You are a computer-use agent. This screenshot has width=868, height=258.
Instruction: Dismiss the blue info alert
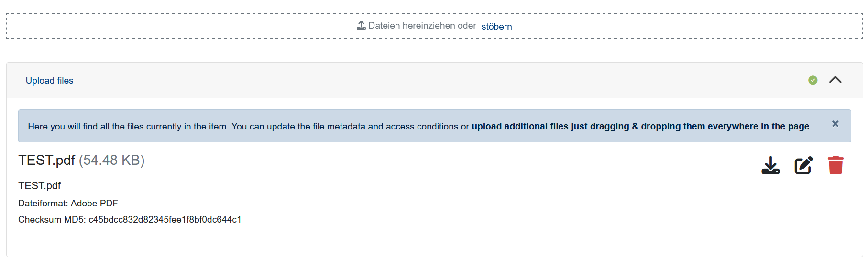tap(835, 124)
